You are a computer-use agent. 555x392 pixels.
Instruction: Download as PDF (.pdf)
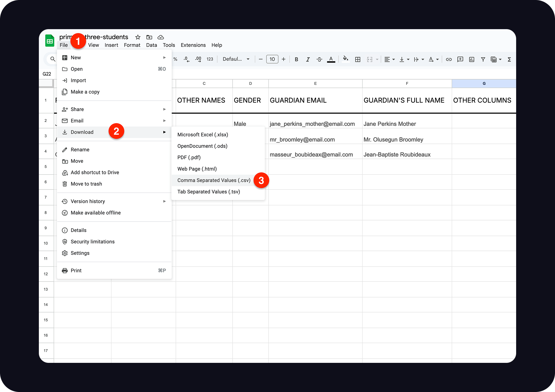click(x=218, y=158)
